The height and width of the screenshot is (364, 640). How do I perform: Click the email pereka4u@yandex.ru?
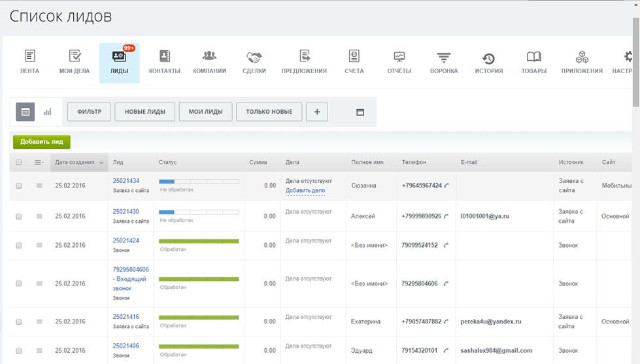[x=491, y=322]
